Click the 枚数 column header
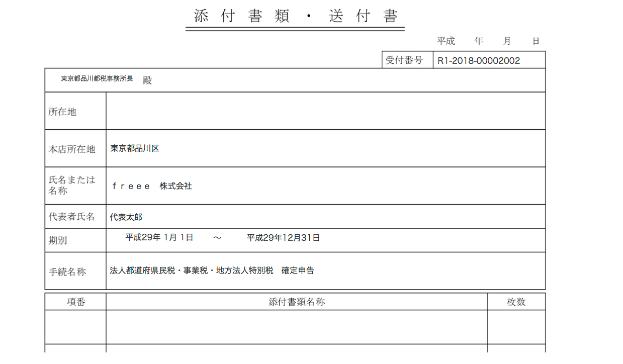 point(516,302)
